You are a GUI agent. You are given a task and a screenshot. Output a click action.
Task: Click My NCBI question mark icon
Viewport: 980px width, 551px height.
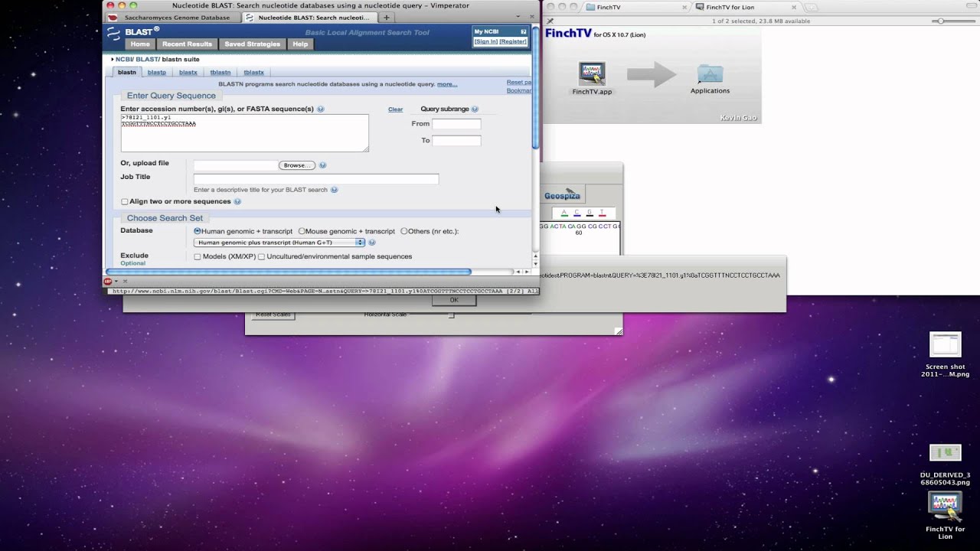tap(524, 32)
